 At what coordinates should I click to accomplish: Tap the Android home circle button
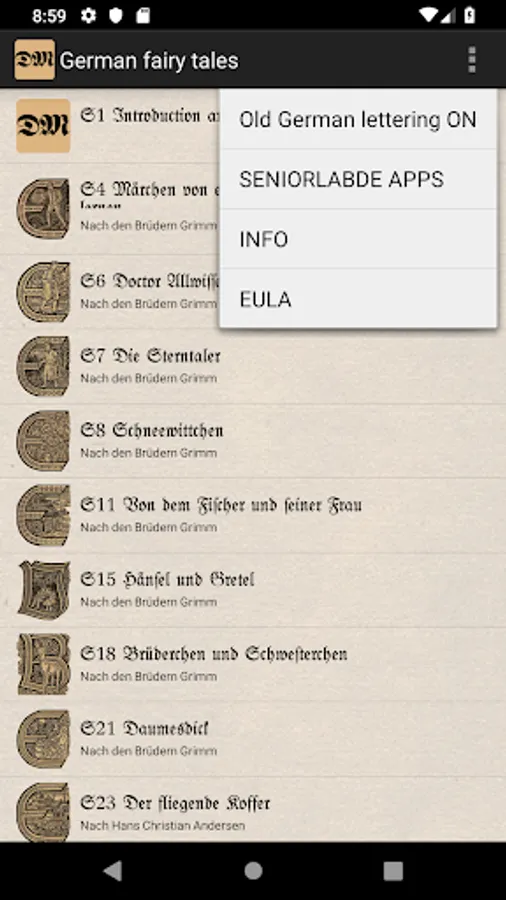click(x=253, y=871)
